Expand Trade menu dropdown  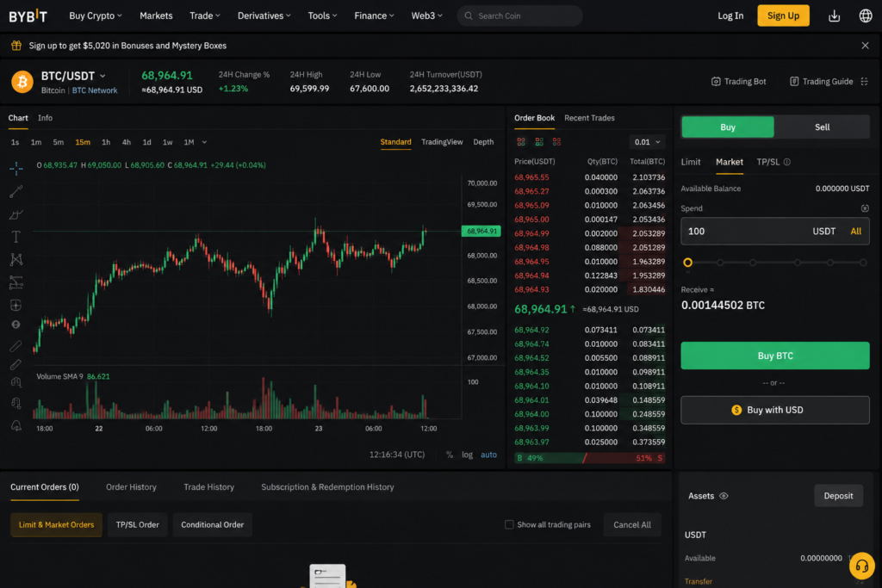(205, 15)
